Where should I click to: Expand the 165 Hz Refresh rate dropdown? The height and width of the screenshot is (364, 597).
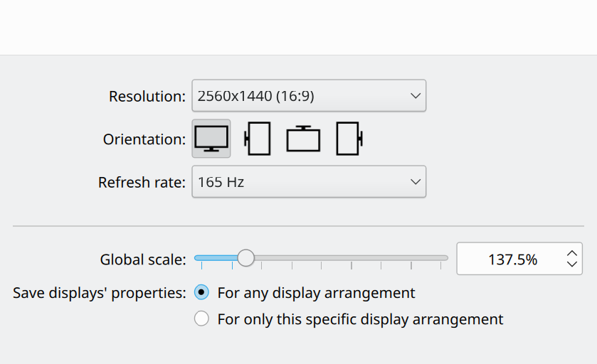(299, 182)
